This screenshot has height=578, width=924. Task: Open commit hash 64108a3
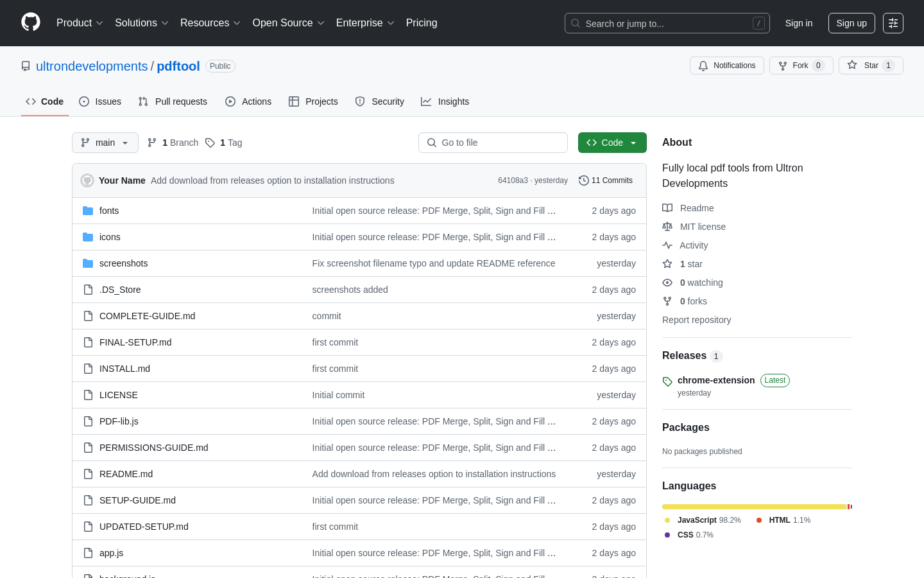[x=513, y=180]
